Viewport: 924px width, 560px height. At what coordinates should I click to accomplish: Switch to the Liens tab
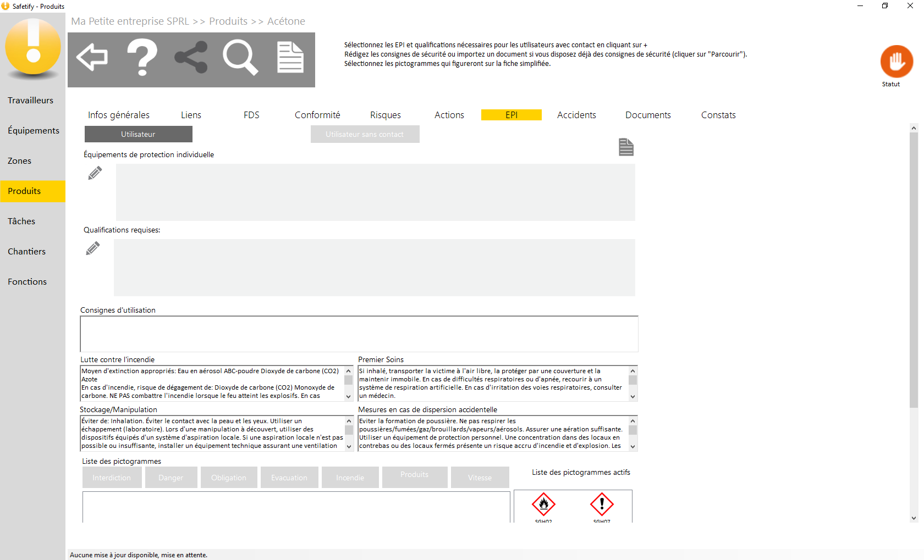pos(191,115)
